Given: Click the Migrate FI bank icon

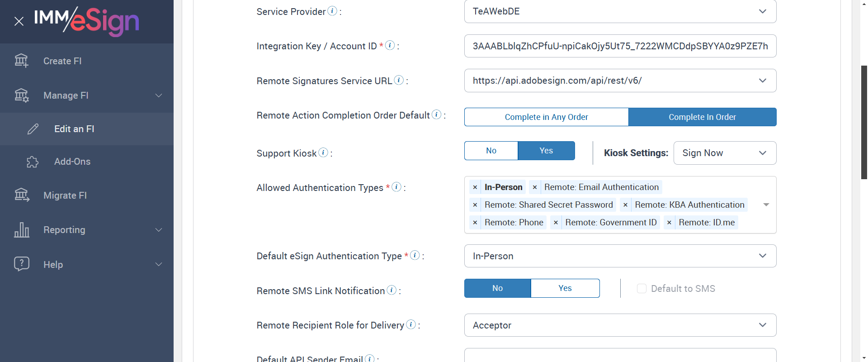Looking at the screenshot, I should click(21, 195).
